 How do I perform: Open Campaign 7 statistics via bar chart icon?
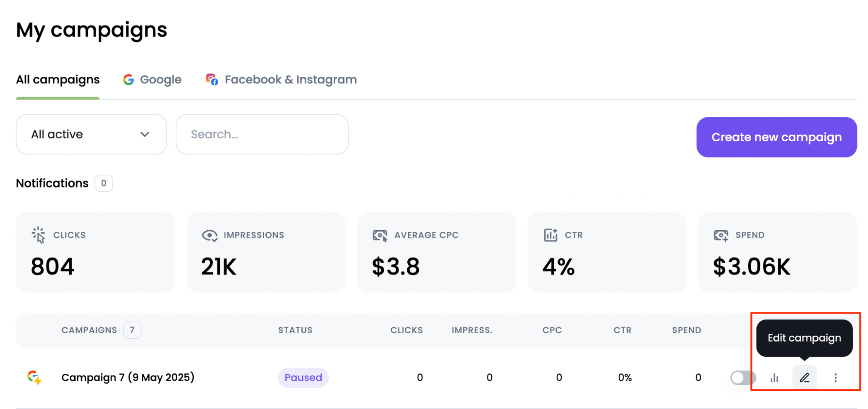click(x=774, y=377)
